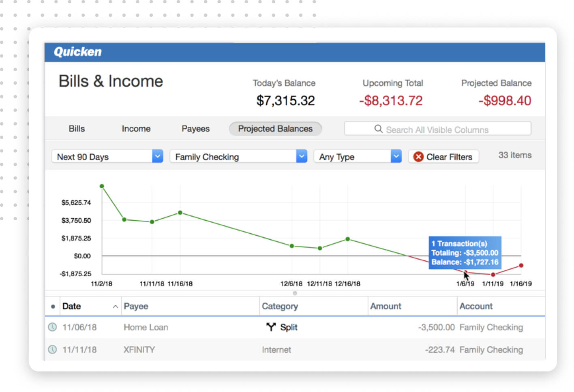Click the Clear Filters button
This screenshot has height=392, width=574.
pos(443,157)
